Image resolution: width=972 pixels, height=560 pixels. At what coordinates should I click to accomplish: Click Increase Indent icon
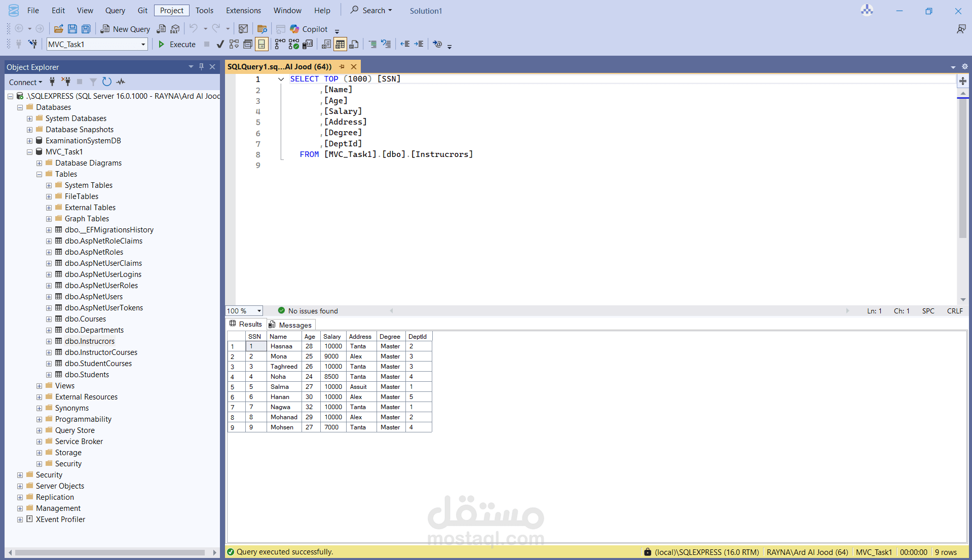(x=419, y=44)
